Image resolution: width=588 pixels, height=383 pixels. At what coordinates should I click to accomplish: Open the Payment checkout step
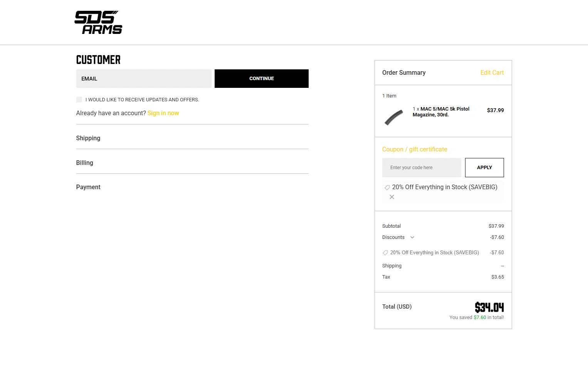pos(192,187)
